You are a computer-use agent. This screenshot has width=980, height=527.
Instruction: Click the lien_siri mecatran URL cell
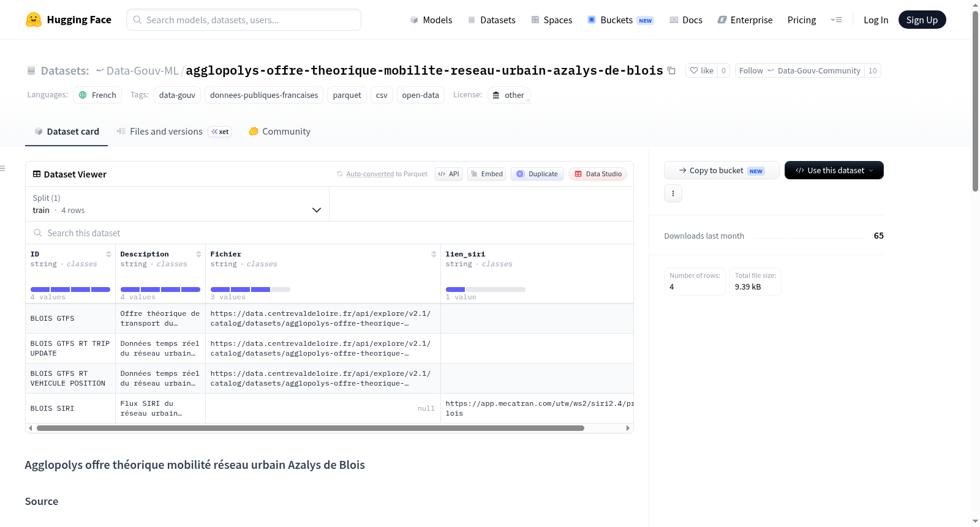coord(537,408)
